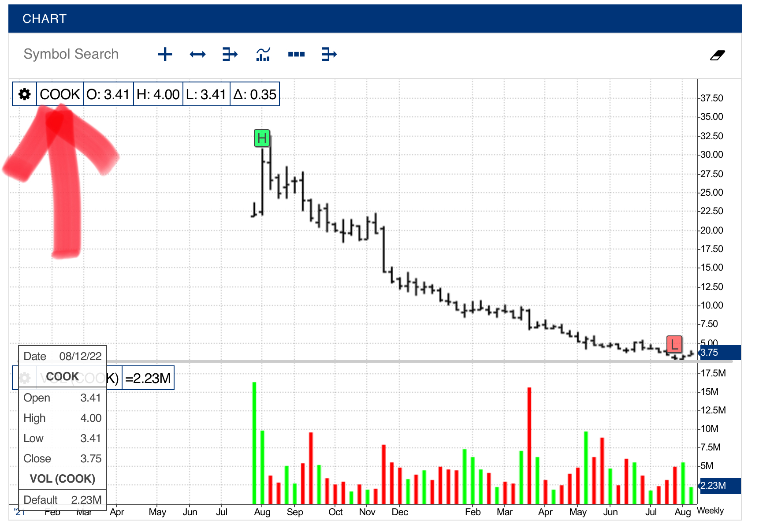Click the crosshair plus tool icon
The width and height of the screenshot is (759, 532).
165,54
